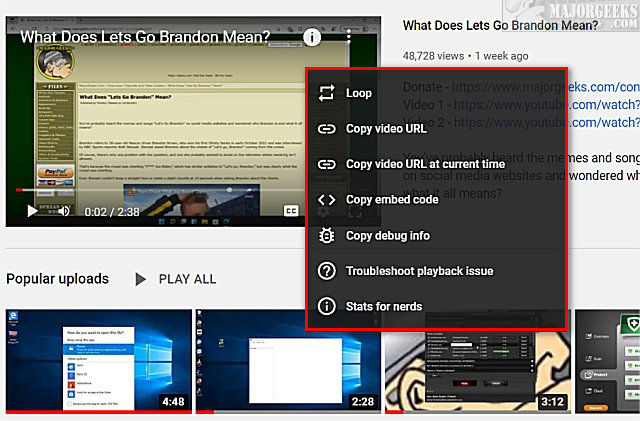Open the video title link beside the player
The height and width of the screenshot is (421, 640).
pos(500,26)
